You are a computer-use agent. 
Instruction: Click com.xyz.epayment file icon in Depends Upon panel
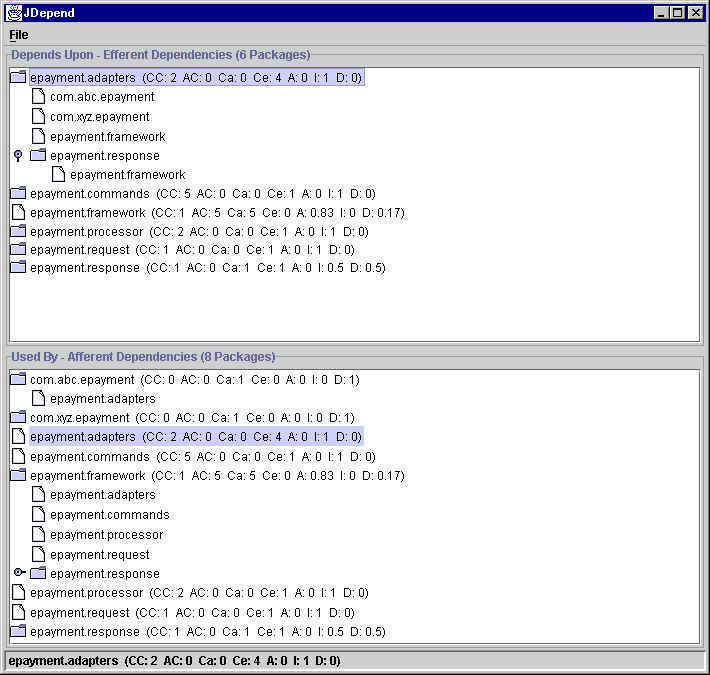tap(38, 117)
